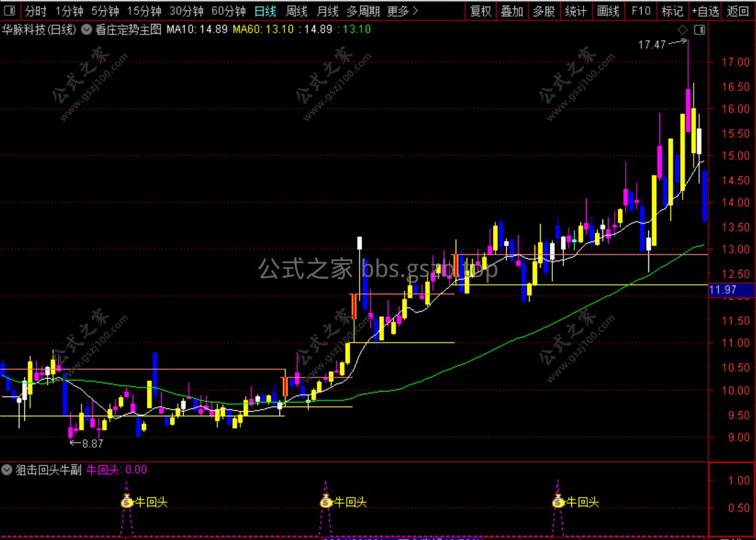Select the 日线 daily chart tab
Screen dimensions: 756x540
pyautogui.click(x=265, y=11)
